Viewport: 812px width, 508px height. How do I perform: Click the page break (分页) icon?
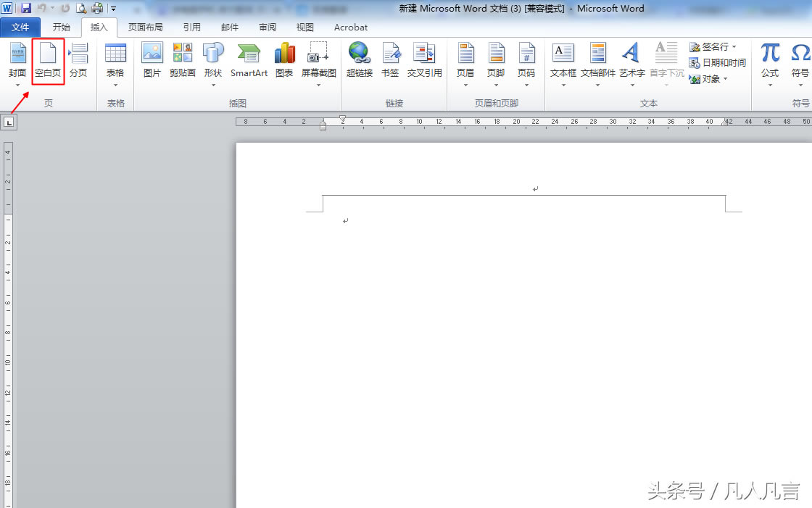(78, 61)
